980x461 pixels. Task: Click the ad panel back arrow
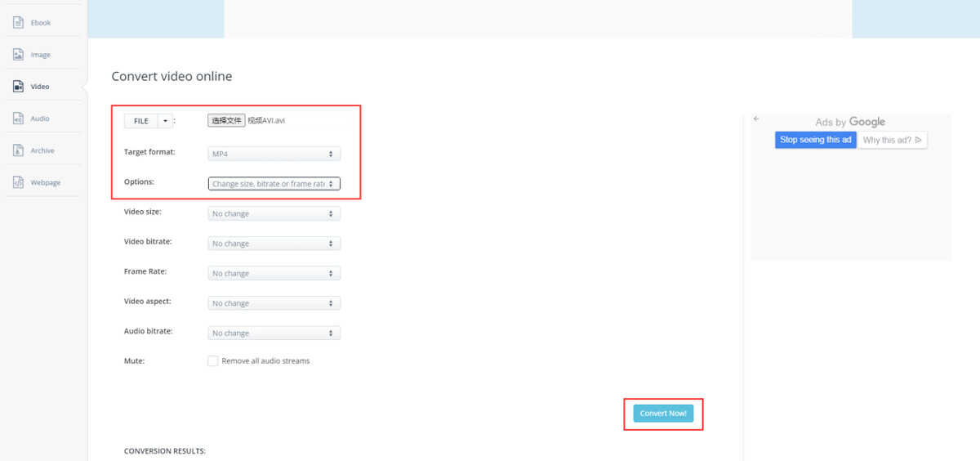click(x=756, y=119)
